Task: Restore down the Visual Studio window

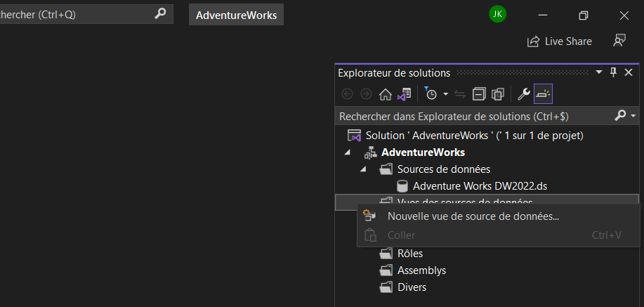Action: 583,15
